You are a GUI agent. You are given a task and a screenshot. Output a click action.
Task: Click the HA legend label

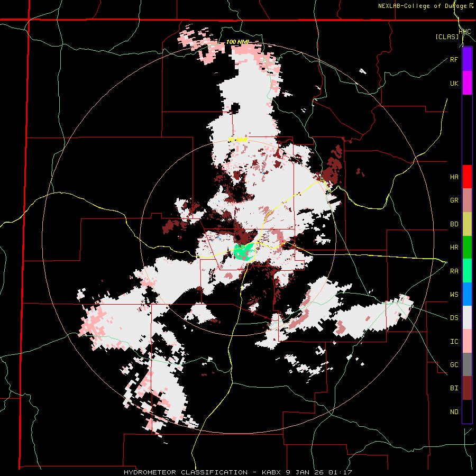[454, 177]
